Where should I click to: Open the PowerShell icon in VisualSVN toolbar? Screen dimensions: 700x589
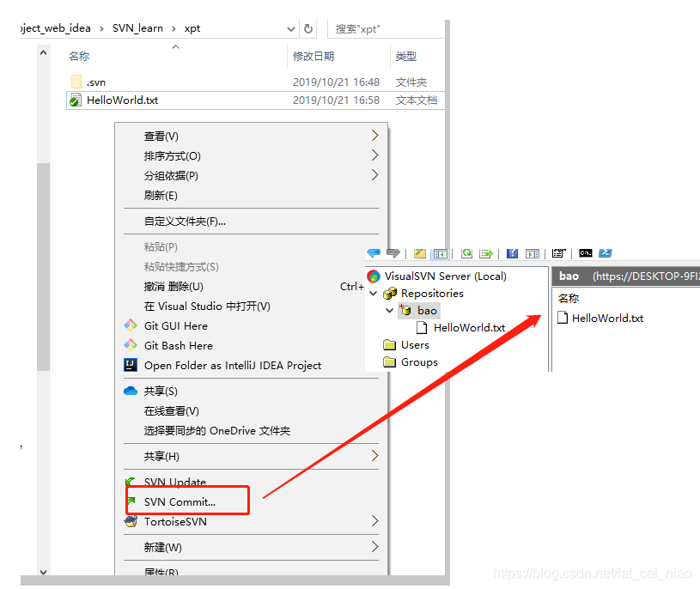tap(606, 253)
